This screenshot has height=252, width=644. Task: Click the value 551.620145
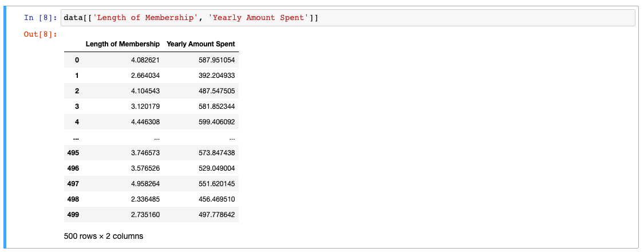tap(216, 184)
